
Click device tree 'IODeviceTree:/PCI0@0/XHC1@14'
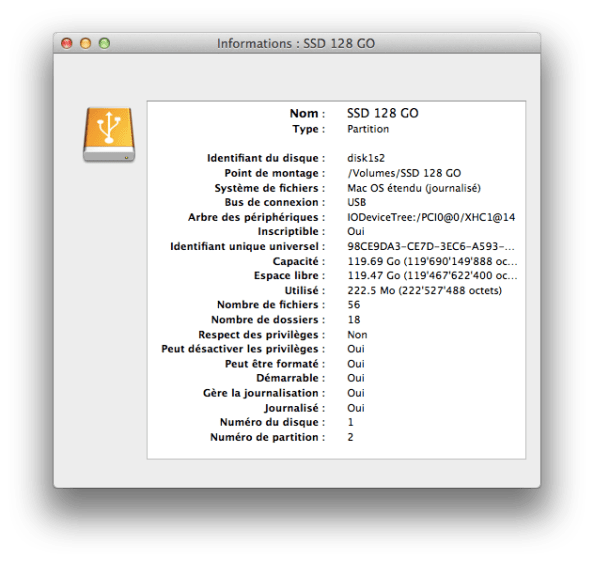431,217
